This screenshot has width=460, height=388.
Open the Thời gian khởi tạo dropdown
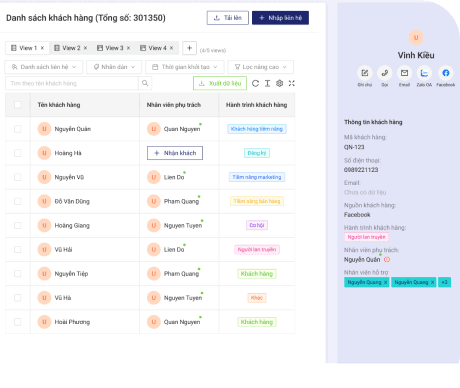pyautogui.click(x=185, y=67)
